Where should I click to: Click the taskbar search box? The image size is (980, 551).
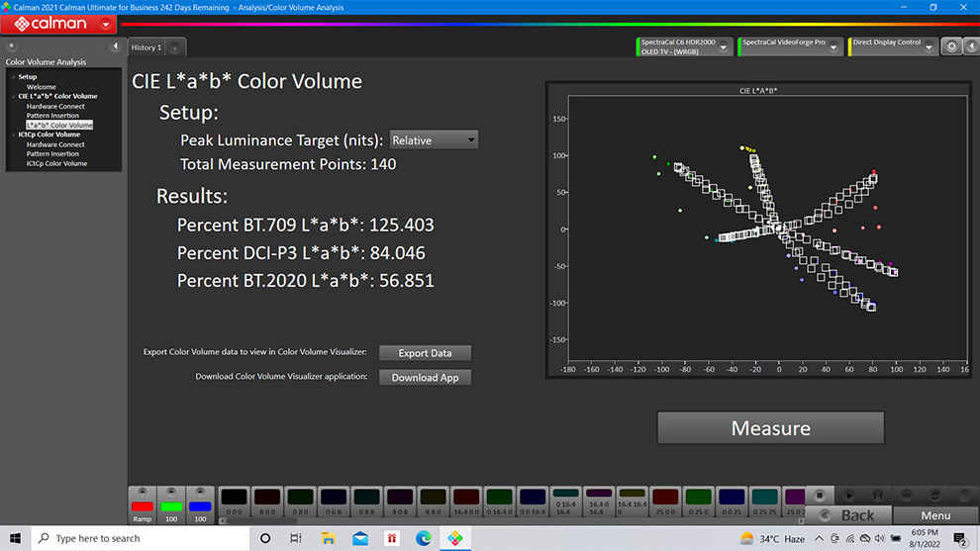(140, 538)
